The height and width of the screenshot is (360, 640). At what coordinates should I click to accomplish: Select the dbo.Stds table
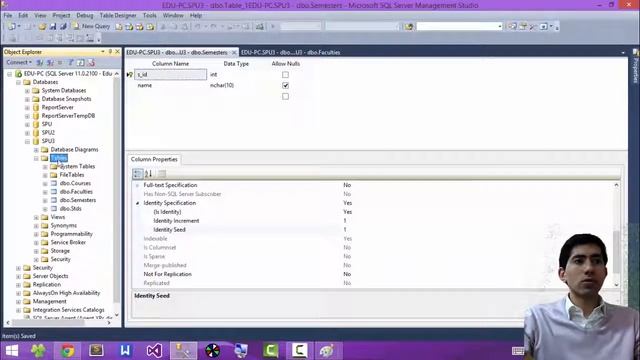[x=71, y=209]
